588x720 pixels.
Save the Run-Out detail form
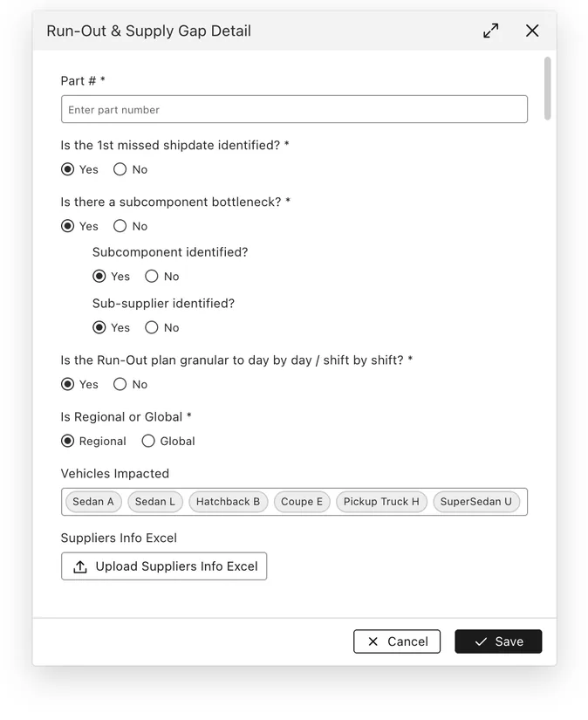498,641
